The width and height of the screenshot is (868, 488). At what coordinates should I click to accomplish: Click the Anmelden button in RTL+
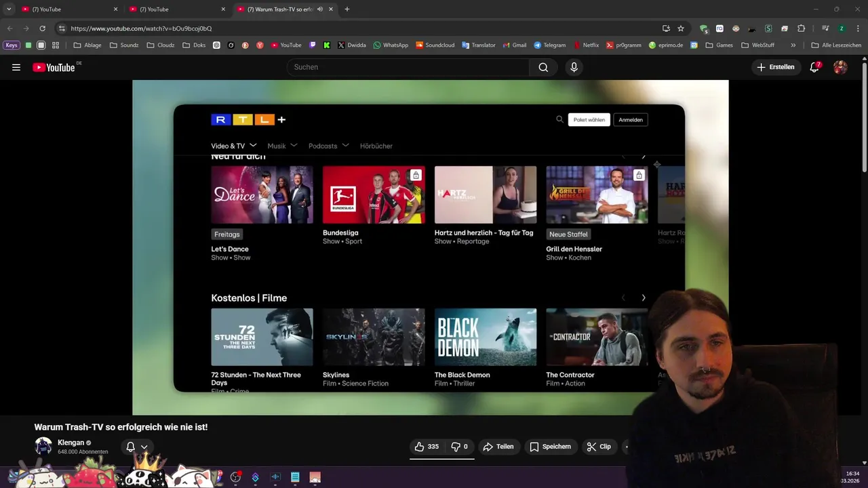tap(631, 120)
